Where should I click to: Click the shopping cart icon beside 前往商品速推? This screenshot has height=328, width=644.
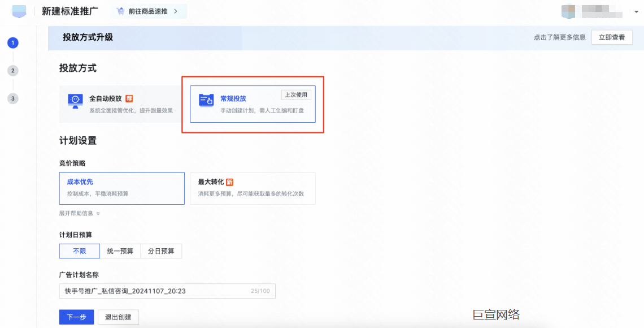[x=120, y=11]
